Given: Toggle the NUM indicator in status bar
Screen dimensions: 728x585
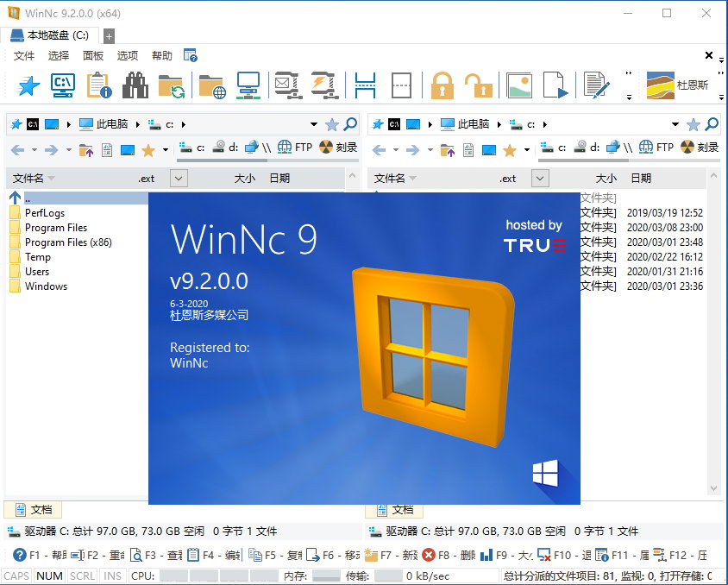Looking at the screenshot, I should click(x=49, y=576).
